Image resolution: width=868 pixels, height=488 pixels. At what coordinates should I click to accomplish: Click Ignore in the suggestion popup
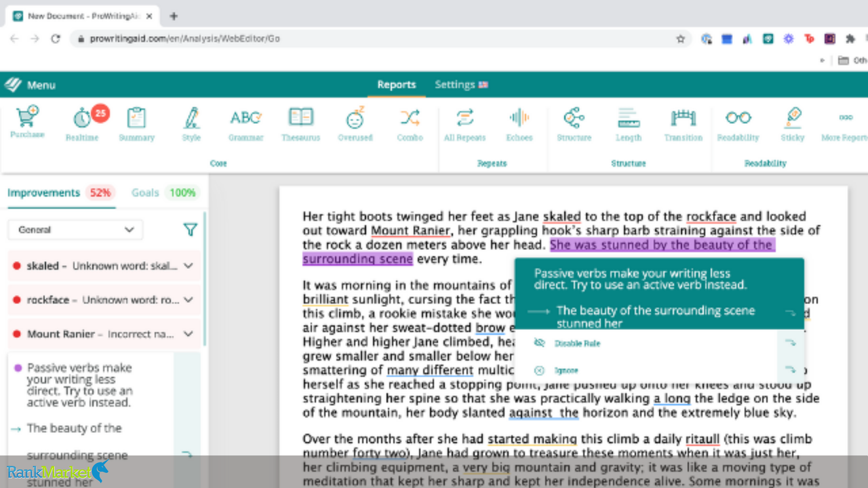click(566, 371)
